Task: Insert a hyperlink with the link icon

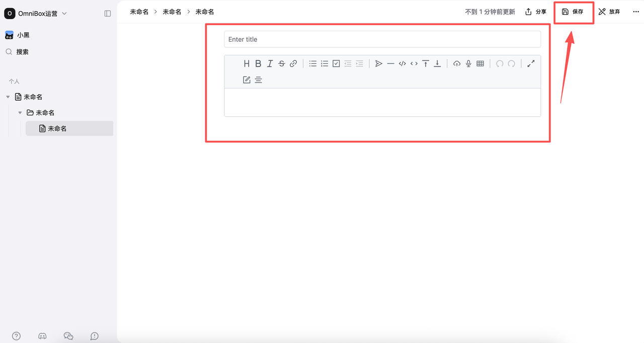Action: tap(293, 63)
